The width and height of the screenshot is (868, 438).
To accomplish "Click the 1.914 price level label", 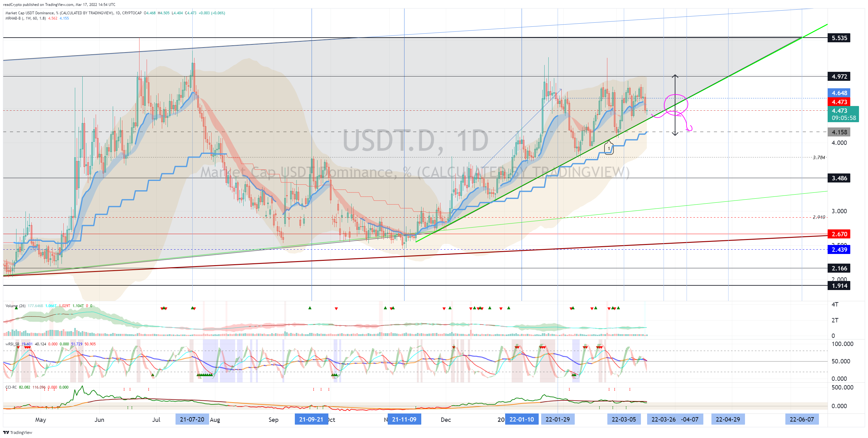I will tap(839, 286).
